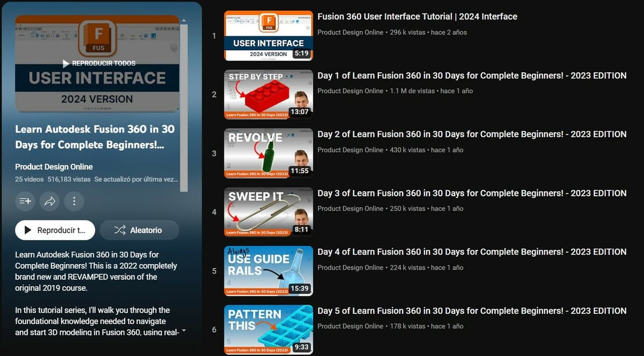Open Day 1 of Learn Fusion 360 title
Image resolution: width=644 pixels, height=356 pixels.
click(472, 76)
